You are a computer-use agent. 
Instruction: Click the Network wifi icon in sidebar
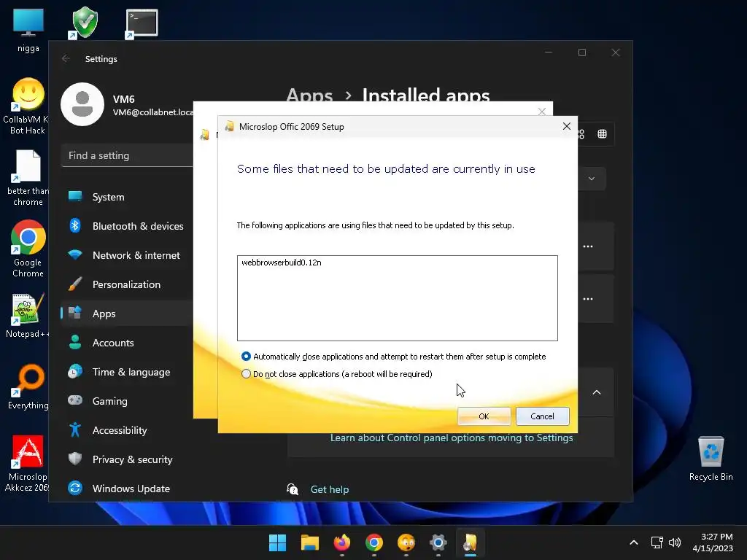click(x=75, y=254)
